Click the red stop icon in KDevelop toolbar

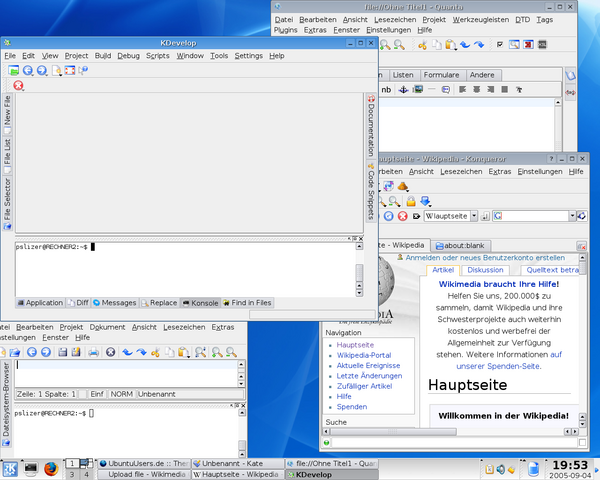[x=18, y=87]
